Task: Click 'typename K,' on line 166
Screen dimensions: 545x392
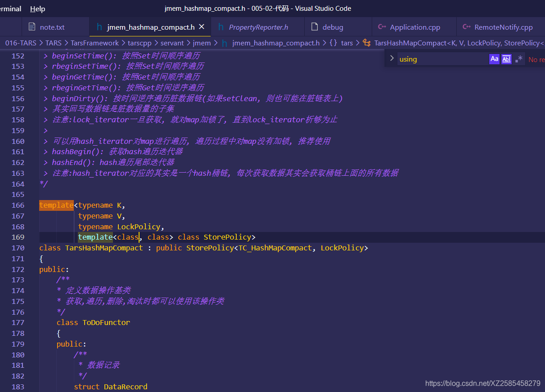Action: pyautogui.click(x=102, y=205)
